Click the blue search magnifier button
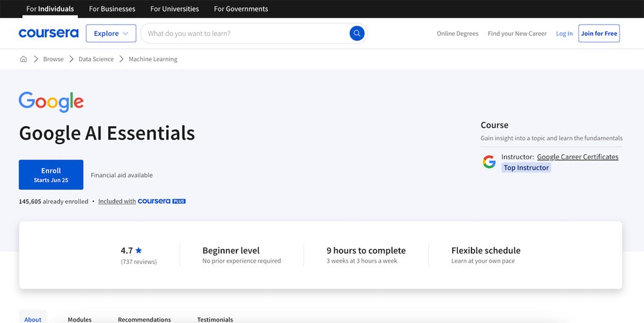 coord(357,33)
